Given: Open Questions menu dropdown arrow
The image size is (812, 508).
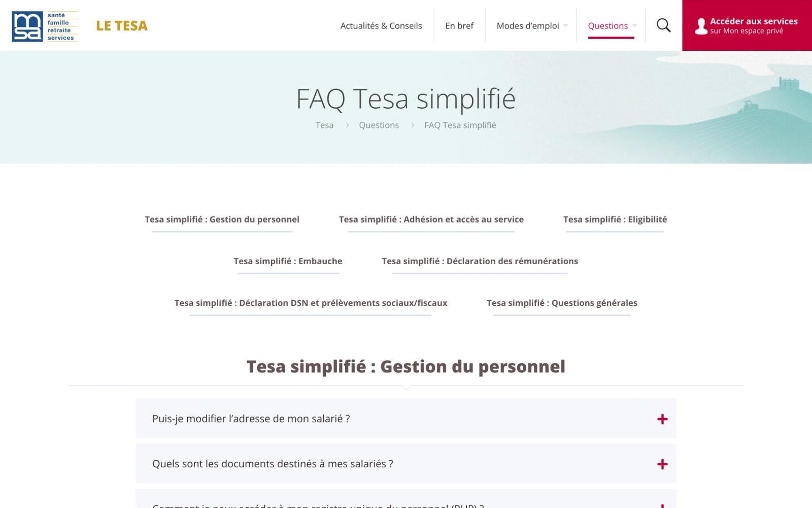Looking at the screenshot, I should coord(634,26).
